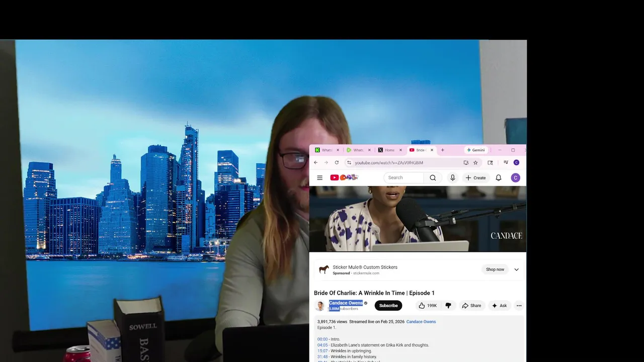644x362 pixels.
Task: Click the Create button
Action: (476, 177)
